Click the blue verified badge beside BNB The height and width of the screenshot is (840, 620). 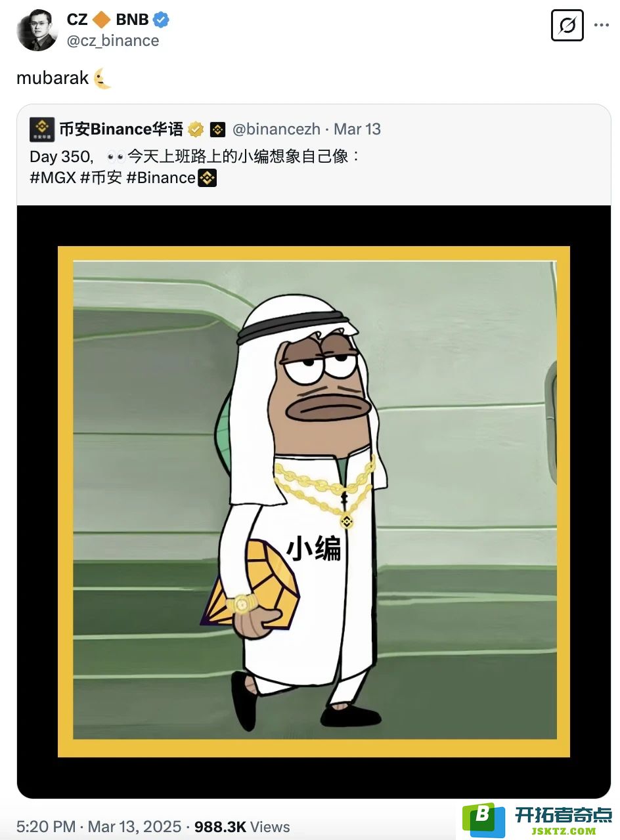tap(162, 20)
